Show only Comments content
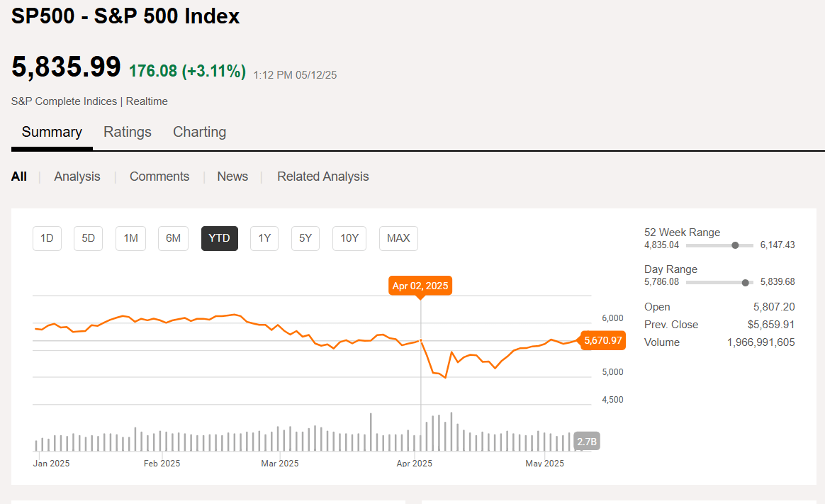The image size is (825, 504). tap(159, 176)
